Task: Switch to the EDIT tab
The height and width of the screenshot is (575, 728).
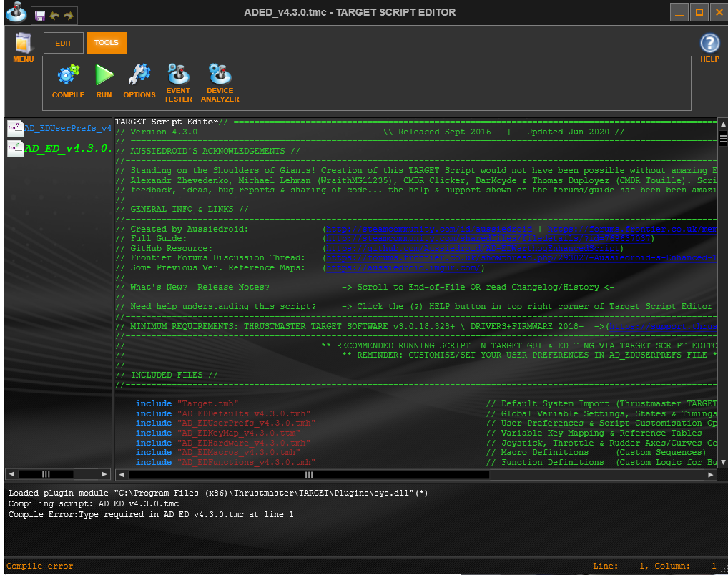Action: tap(64, 43)
